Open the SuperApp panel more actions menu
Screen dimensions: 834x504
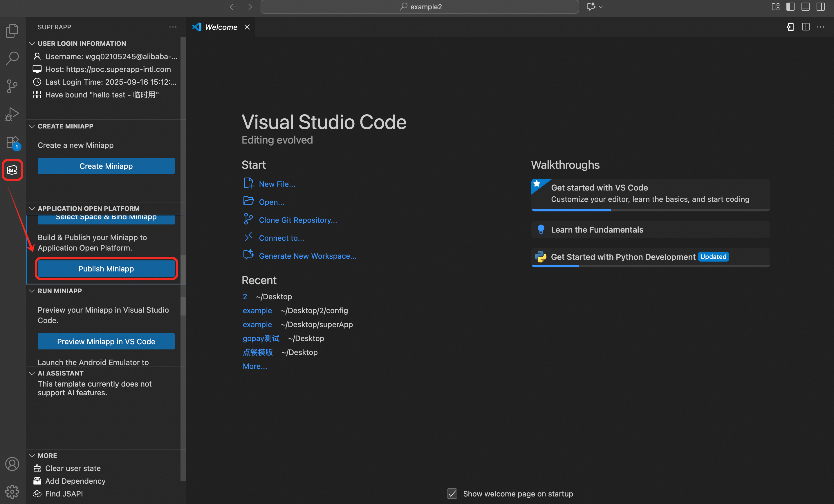coord(173,27)
